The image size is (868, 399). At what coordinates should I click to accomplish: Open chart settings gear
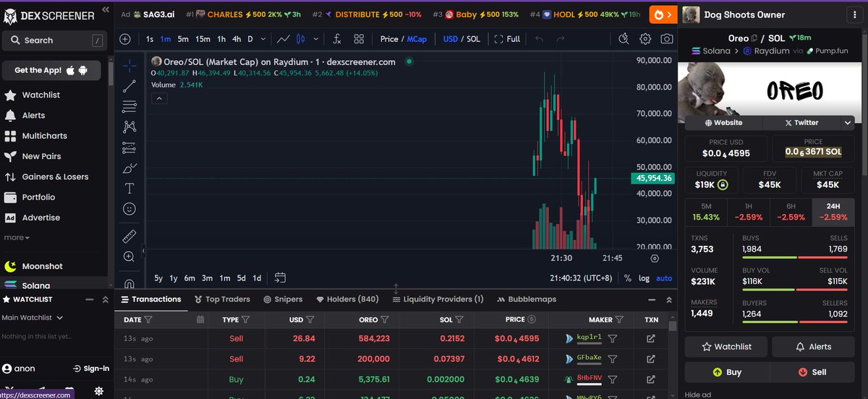(x=645, y=39)
